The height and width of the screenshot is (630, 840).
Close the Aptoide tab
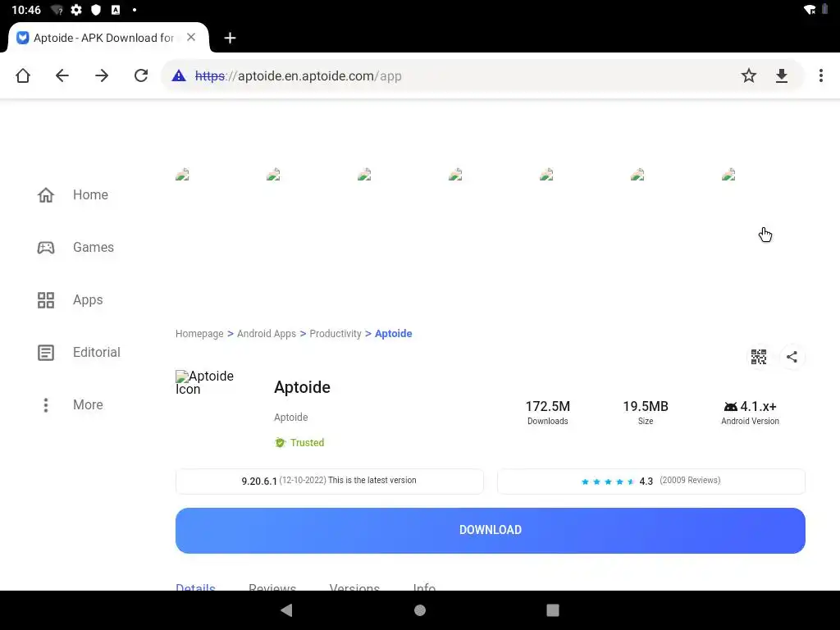coord(191,38)
